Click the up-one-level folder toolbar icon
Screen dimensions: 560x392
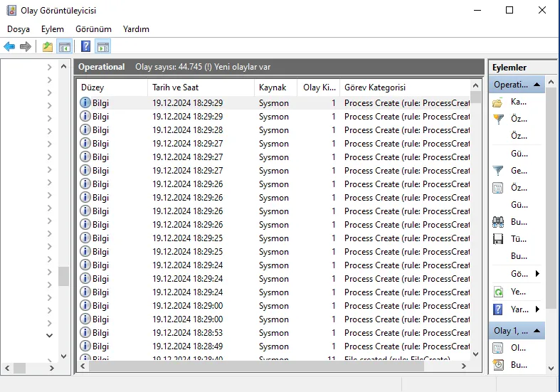click(48, 46)
